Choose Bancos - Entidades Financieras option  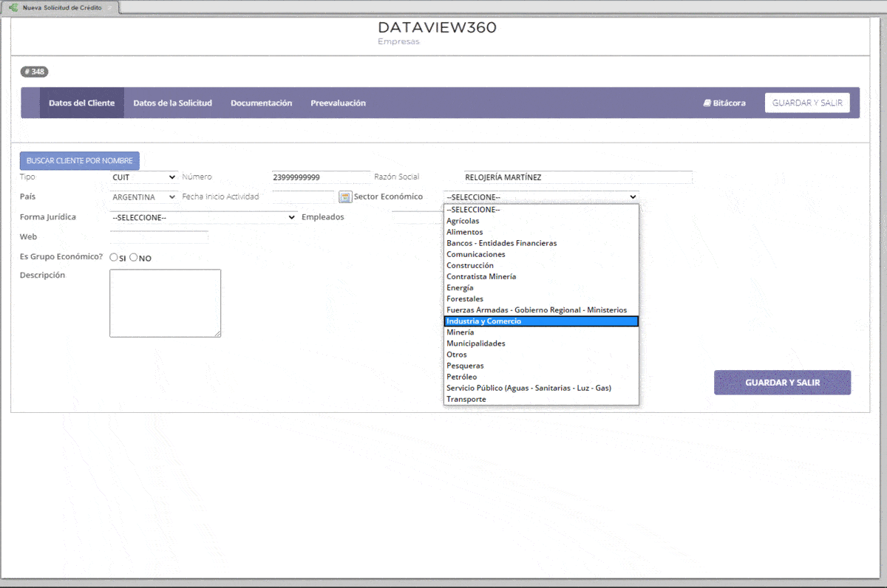click(x=541, y=243)
